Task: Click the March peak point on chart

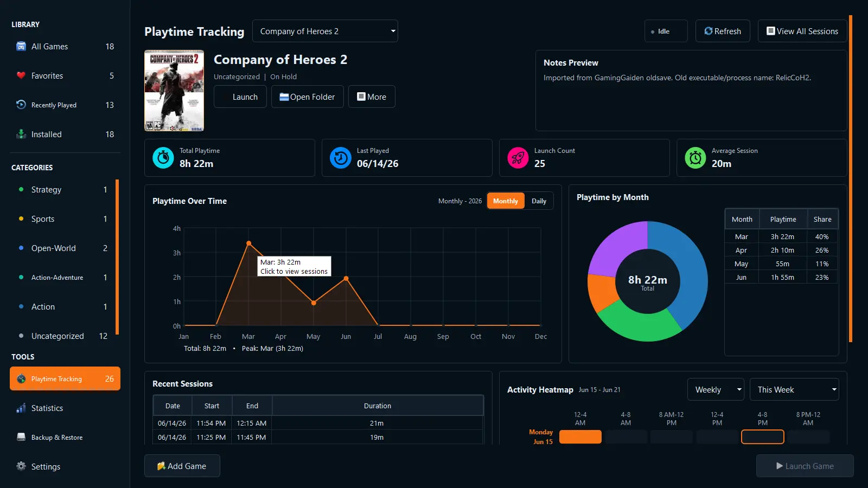Action: click(x=248, y=243)
